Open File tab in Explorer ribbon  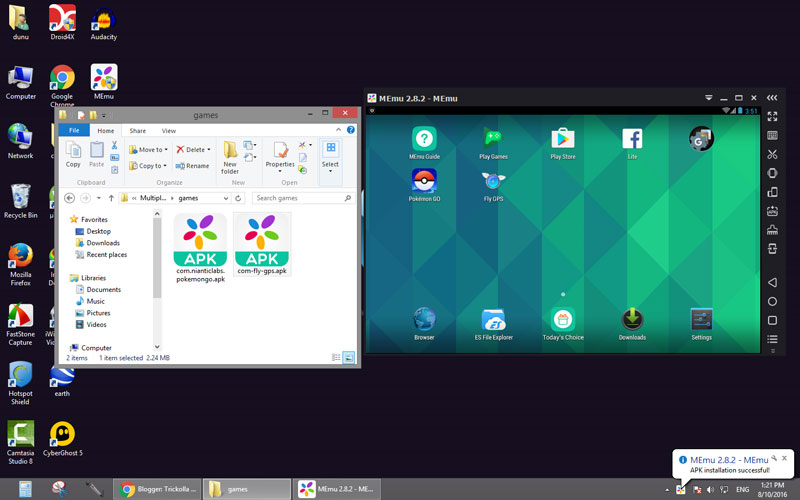pyautogui.click(x=74, y=131)
